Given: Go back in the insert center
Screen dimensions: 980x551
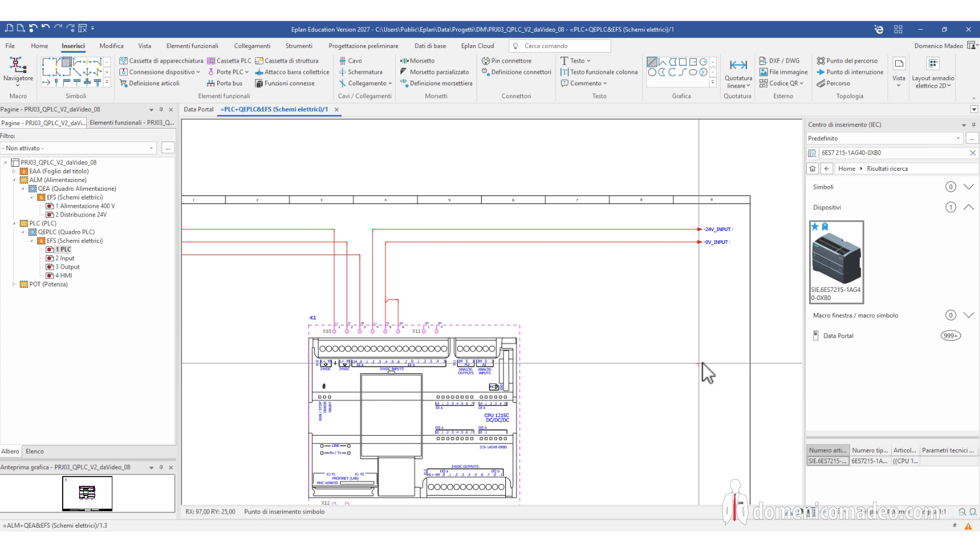Looking at the screenshot, I should click(827, 168).
